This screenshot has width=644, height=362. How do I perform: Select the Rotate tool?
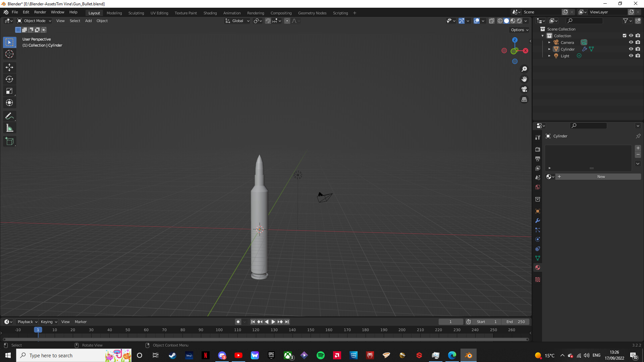pos(9,79)
